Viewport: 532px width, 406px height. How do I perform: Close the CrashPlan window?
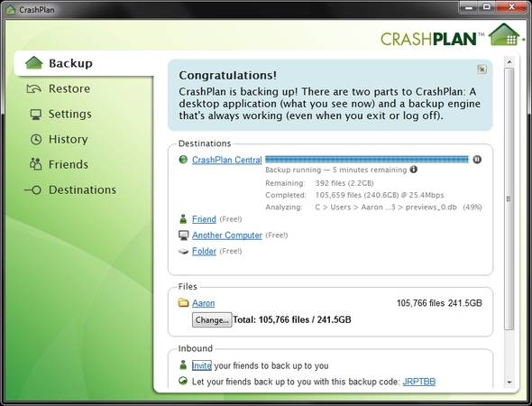(512, 7)
